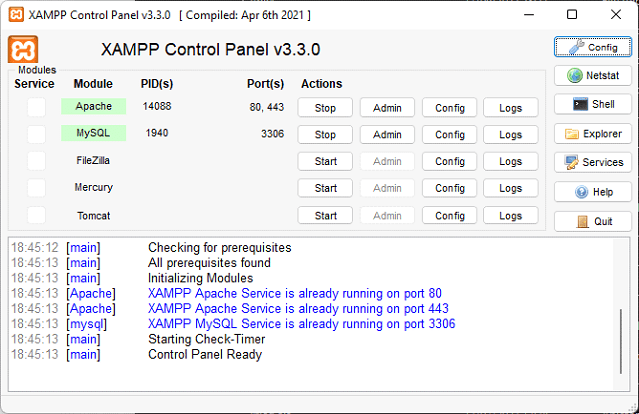Open the MySQL Config menu
Viewport: 639px width, 414px height.
449,135
